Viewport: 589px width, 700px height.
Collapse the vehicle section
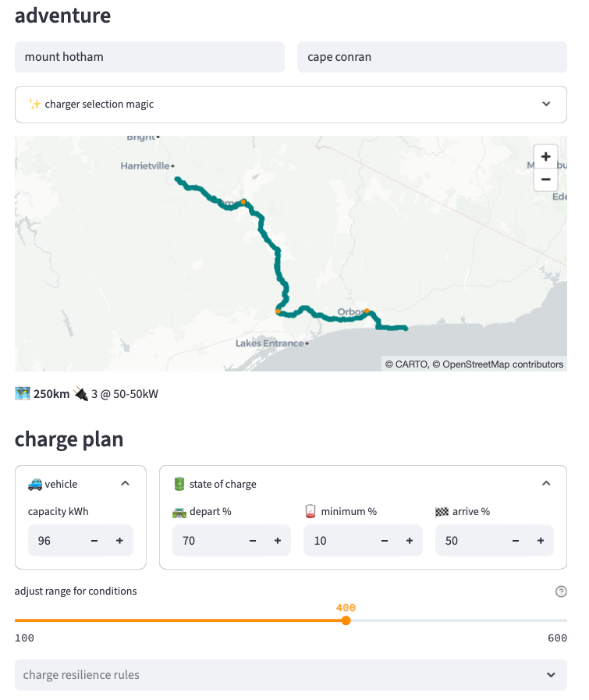click(125, 484)
